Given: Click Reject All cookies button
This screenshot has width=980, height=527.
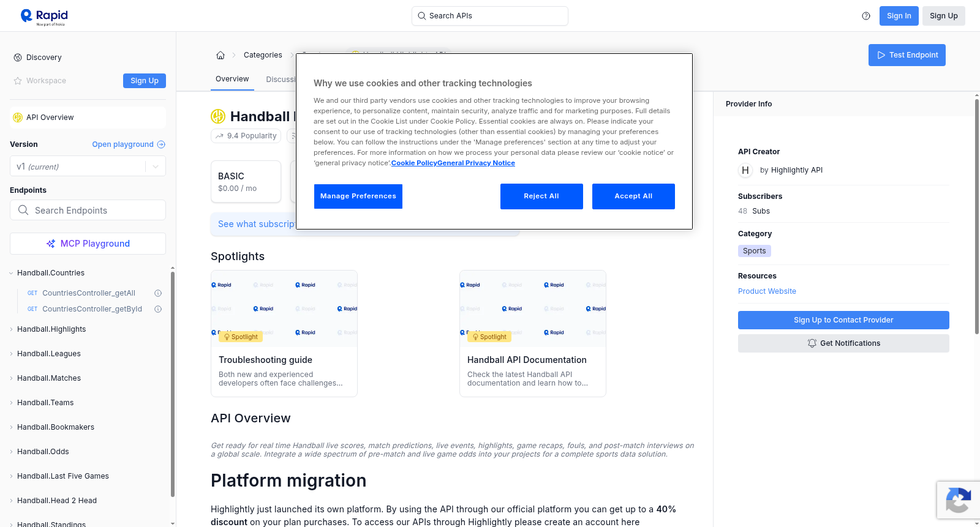Looking at the screenshot, I should (x=541, y=196).
